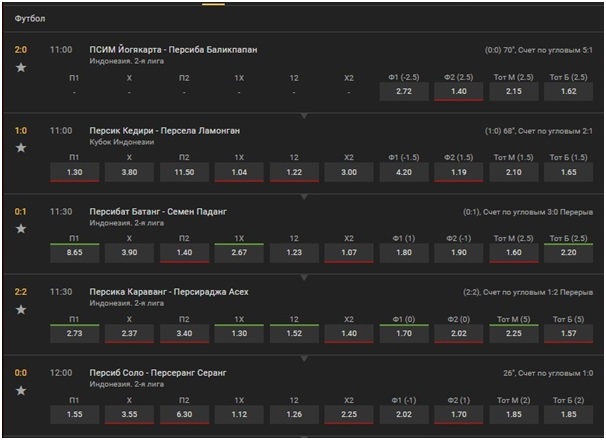Select draw odds 2.37 for Персика Караванг
This screenshot has height=440, width=606.
pyautogui.click(x=129, y=334)
